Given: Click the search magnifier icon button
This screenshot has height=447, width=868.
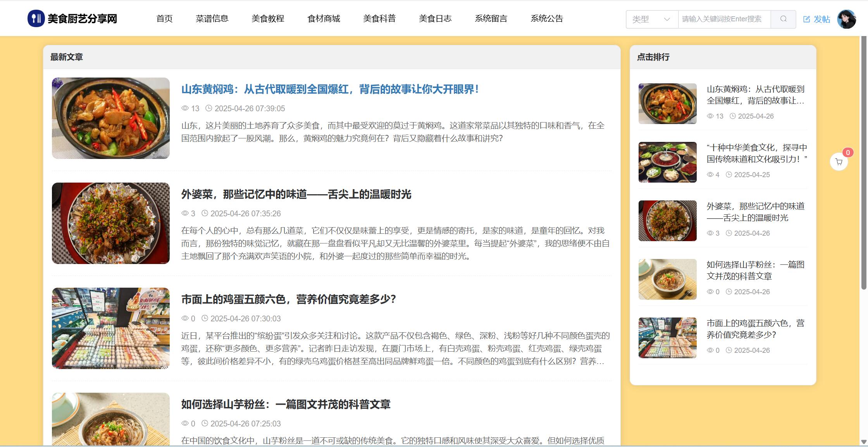Looking at the screenshot, I should (x=783, y=19).
